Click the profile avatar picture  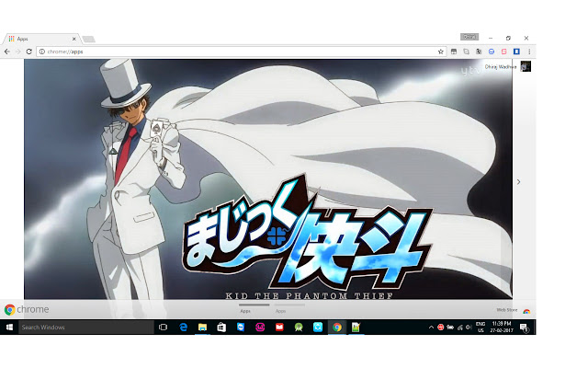[x=526, y=66]
